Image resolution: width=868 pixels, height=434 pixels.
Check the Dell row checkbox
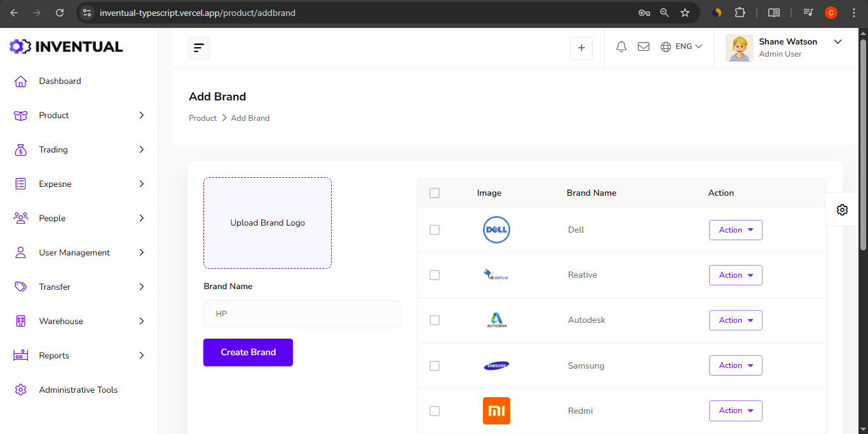435,230
